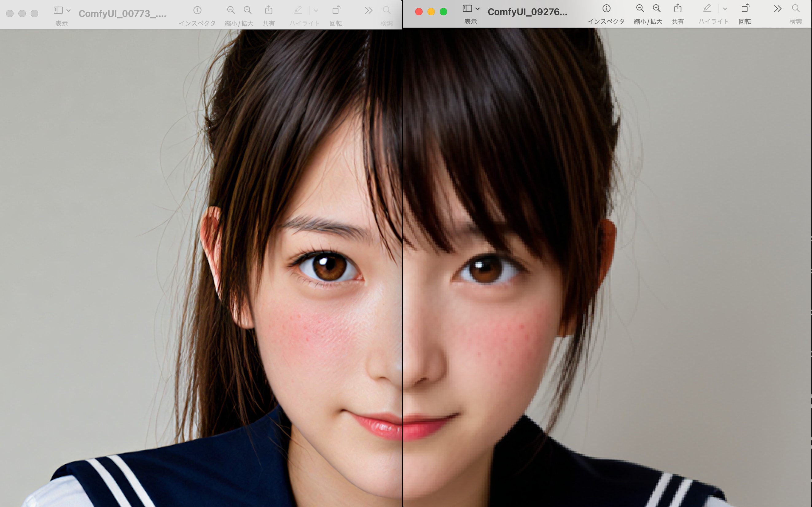Open the Inspector icon in ComfyUI_00773 window
812x507 pixels.
click(x=197, y=10)
